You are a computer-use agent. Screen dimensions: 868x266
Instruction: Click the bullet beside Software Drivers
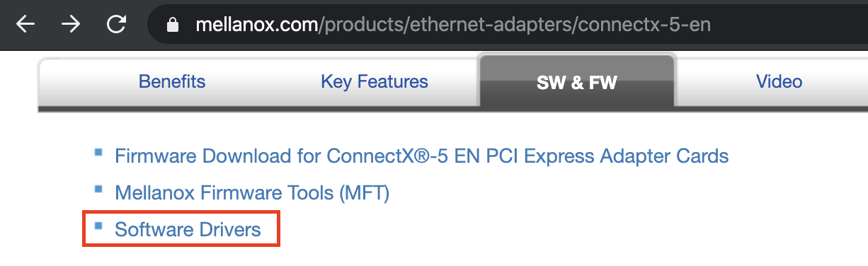pyautogui.click(x=99, y=226)
